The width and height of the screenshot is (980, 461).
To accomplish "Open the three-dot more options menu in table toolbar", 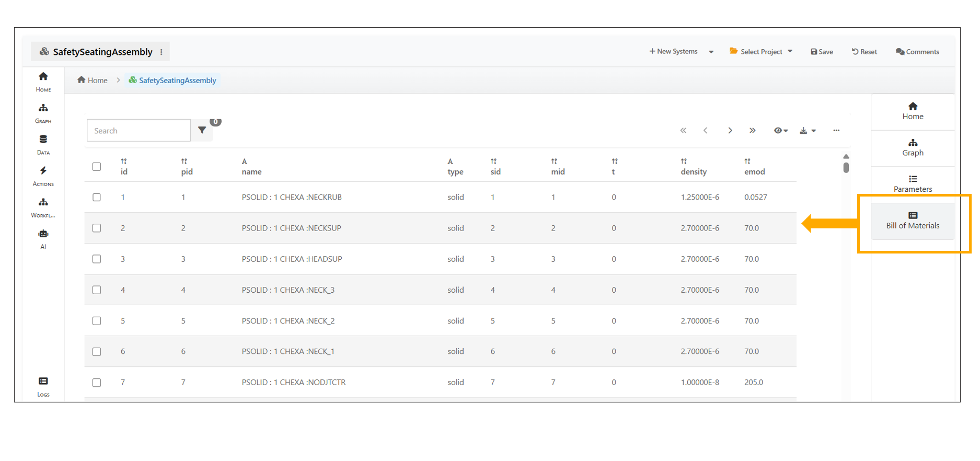I will click(836, 131).
